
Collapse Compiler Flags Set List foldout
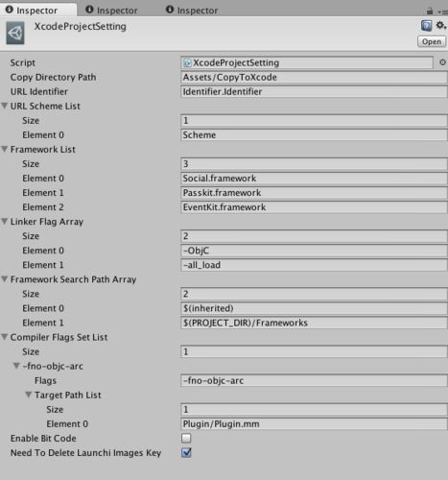(5, 337)
